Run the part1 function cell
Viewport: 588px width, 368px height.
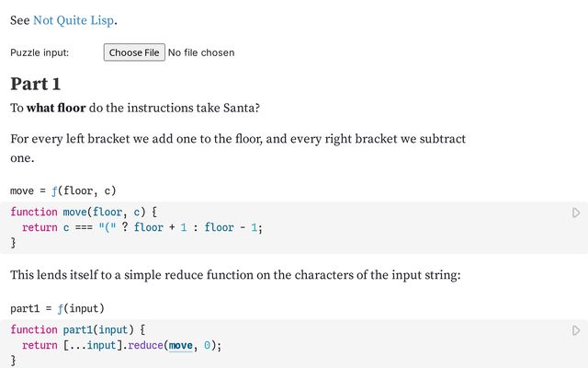tap(576, 330)
